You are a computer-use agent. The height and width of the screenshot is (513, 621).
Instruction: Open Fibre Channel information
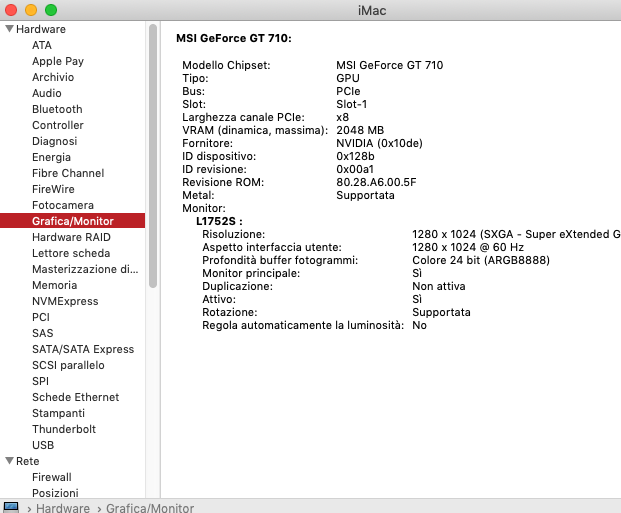click(x=68, y=173)
